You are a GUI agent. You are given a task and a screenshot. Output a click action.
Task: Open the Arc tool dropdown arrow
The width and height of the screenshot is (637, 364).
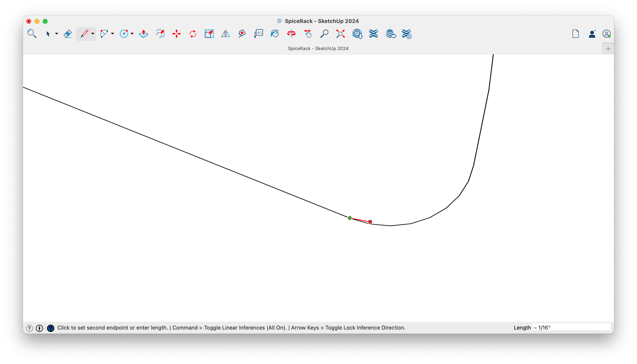coord(112,34)
